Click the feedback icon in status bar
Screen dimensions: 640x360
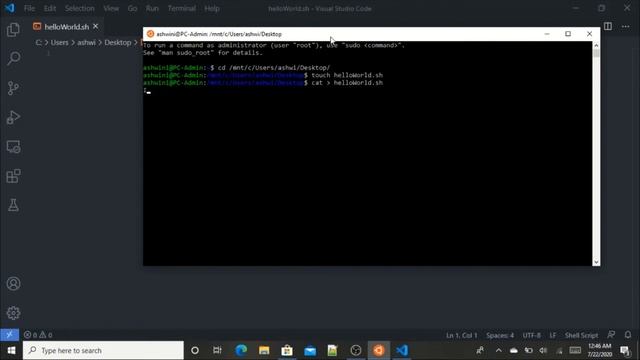pyautogui.click(x=611, y=335)
